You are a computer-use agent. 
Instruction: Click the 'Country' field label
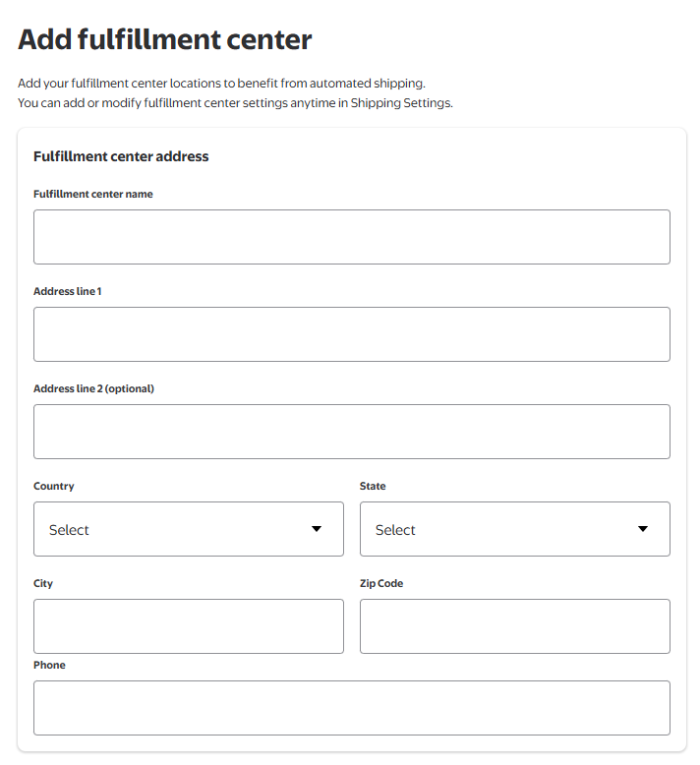(x=54, y=487)
